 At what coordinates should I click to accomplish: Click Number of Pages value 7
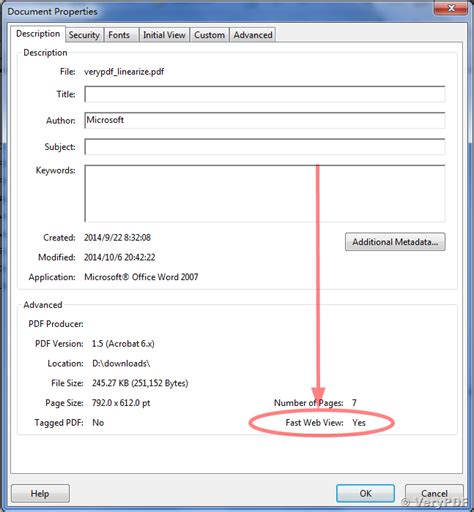point(354,403)
